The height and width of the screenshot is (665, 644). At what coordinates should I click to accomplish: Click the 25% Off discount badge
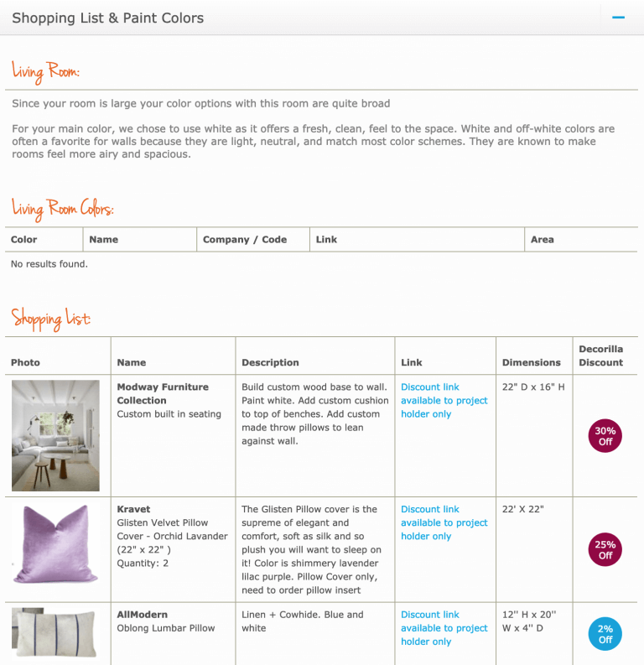click(x=605, y=549)
